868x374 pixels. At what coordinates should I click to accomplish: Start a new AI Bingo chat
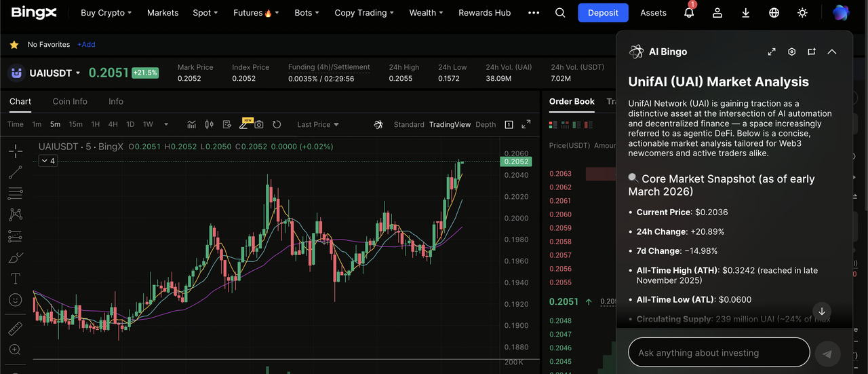point(811,52)
